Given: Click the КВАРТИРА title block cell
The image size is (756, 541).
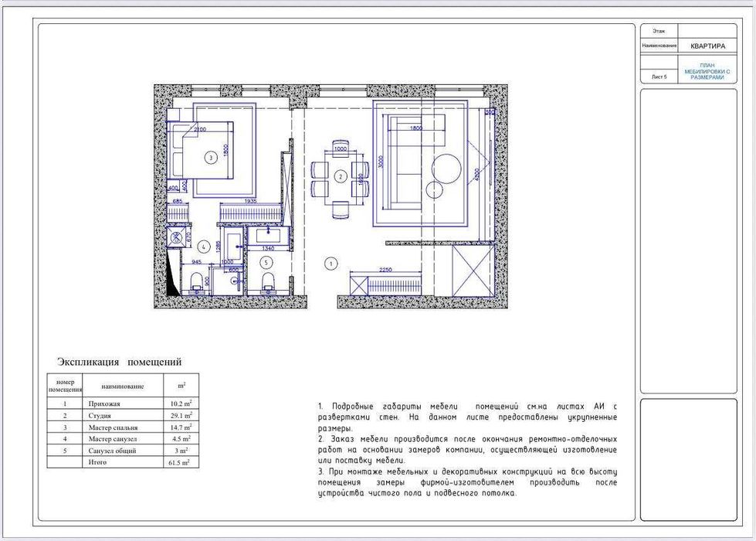Looking at the screenshot, I should (707, 46).
